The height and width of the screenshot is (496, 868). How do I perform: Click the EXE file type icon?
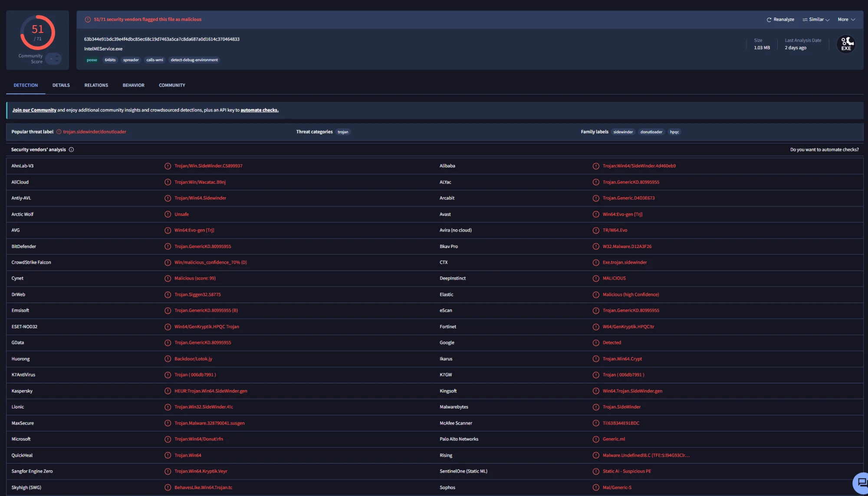coord(846,44)
